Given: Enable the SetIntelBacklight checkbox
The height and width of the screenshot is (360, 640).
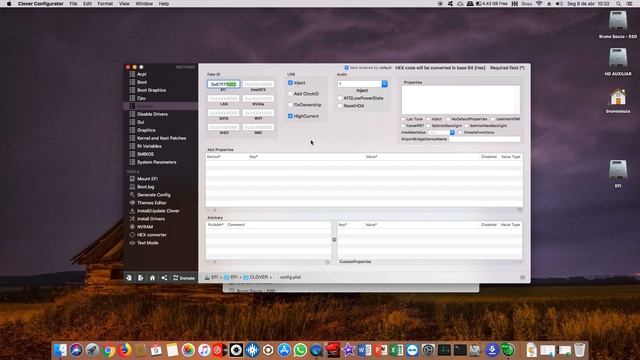Looking at the screenshot, I should pyautogui.click(x=428, y=126).
